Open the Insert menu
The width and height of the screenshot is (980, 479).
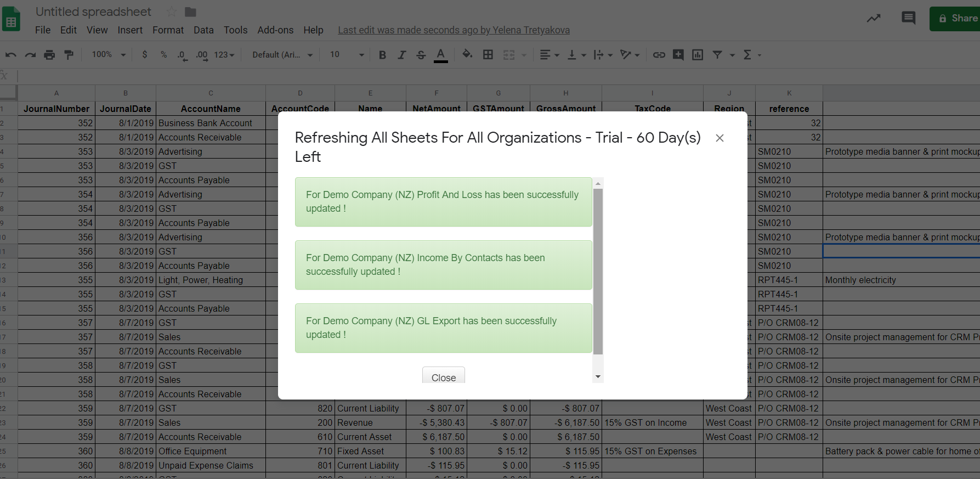[130, 30]
